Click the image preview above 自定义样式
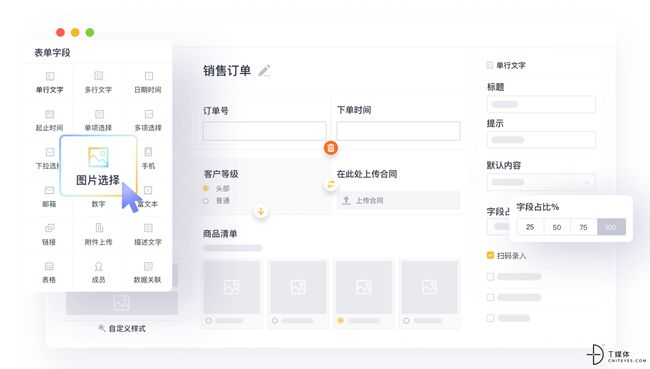 pyautogui.click(x=121, y=303)
